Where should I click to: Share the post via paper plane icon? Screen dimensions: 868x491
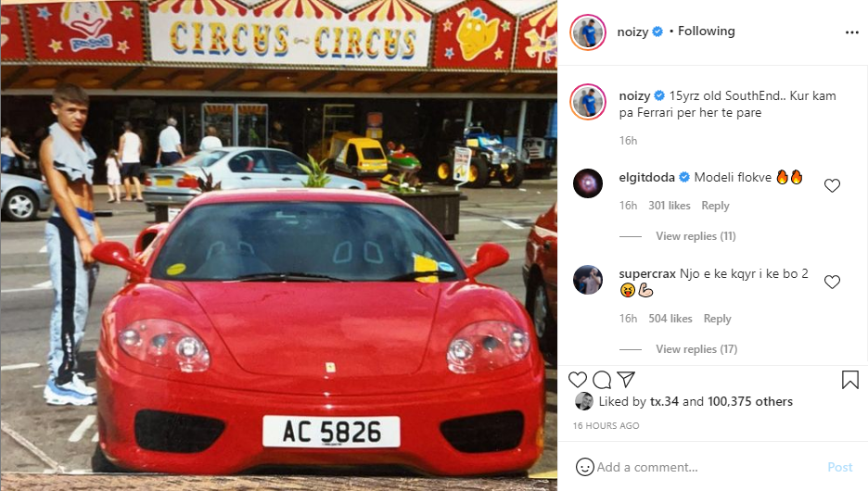tap(626, 379)
